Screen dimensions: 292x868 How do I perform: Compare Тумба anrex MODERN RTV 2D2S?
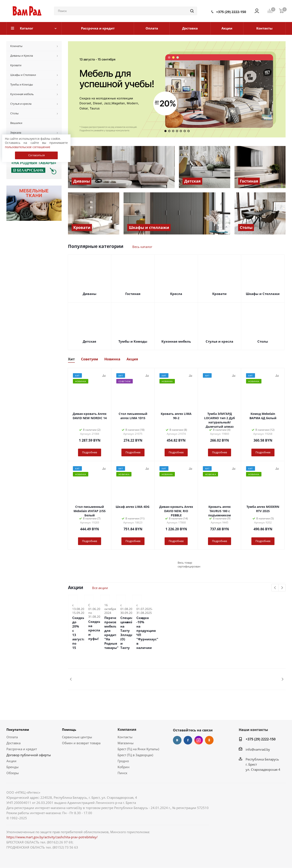(x=277, y=468)
